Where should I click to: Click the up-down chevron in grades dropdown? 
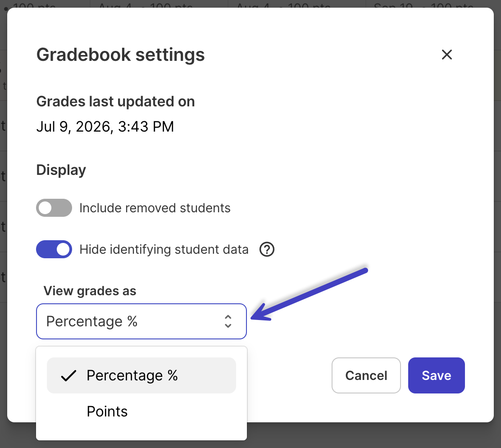[228, 321]
